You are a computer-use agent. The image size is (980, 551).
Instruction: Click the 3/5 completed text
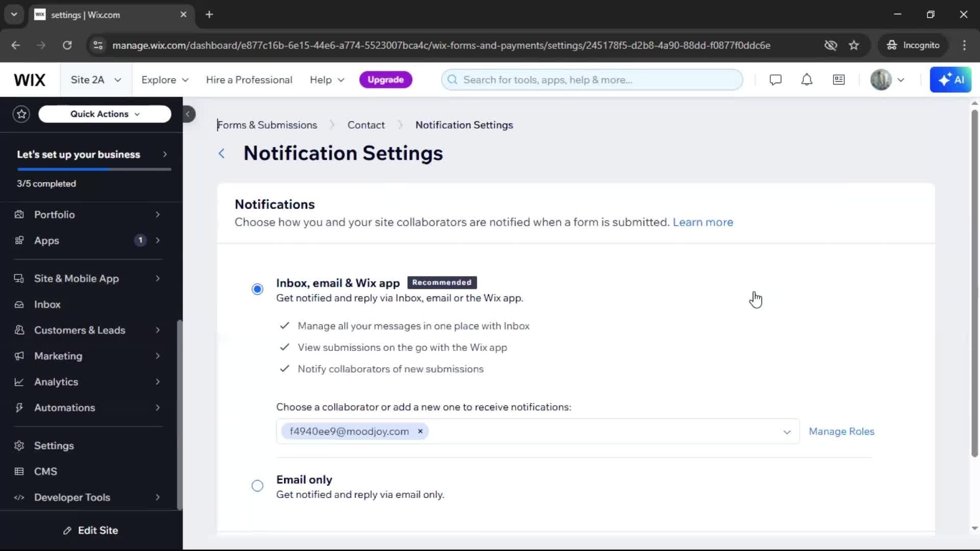pyautogui.click(x=46, y=184)
